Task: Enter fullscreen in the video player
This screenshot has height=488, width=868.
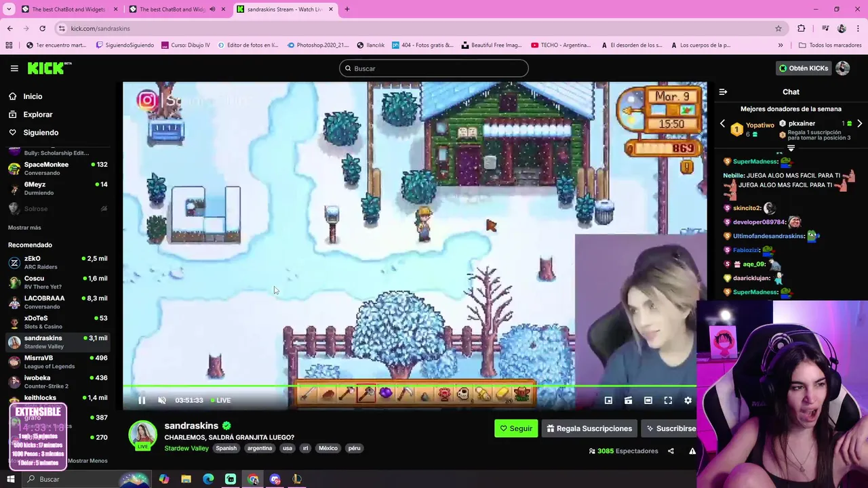Action: tap(668, 401)
